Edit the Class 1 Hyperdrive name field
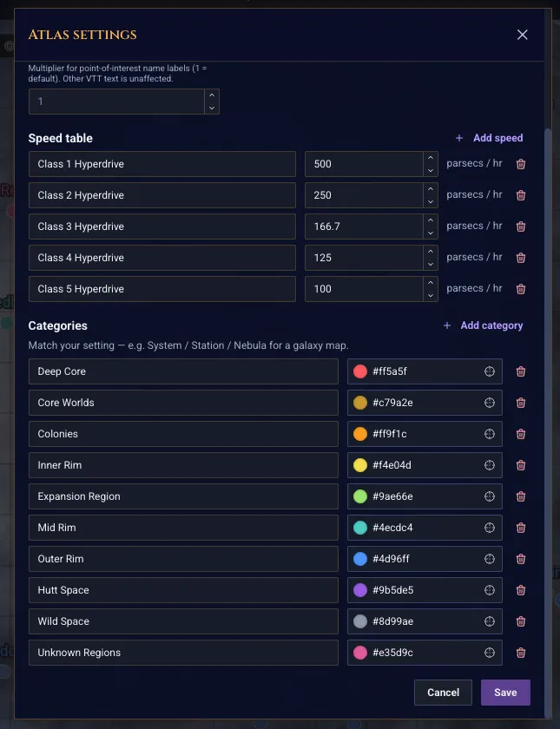Viewport: 560px width, 729px height. pyautogui.click(x=161, y=164)
